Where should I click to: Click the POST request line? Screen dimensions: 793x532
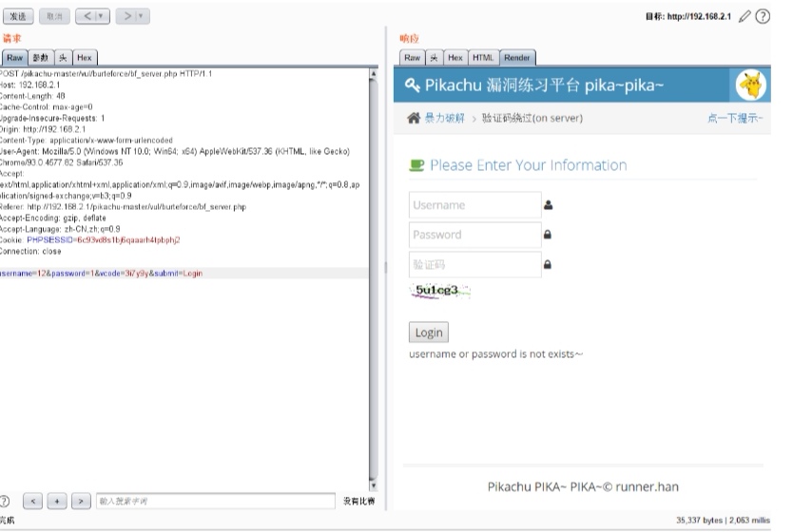(106, 74)
